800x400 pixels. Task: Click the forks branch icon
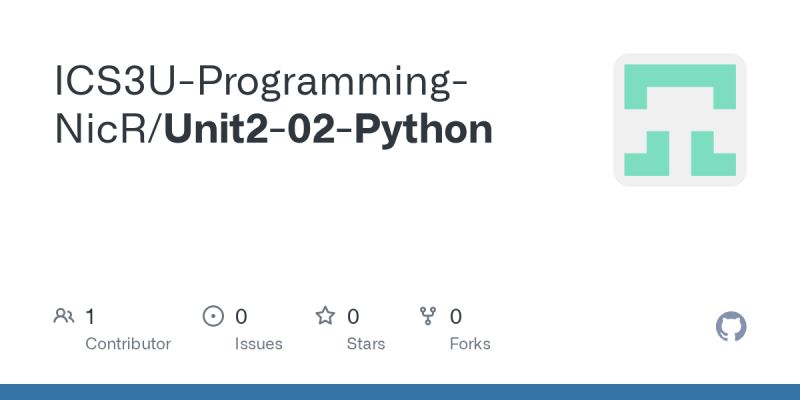pos(428,316)
